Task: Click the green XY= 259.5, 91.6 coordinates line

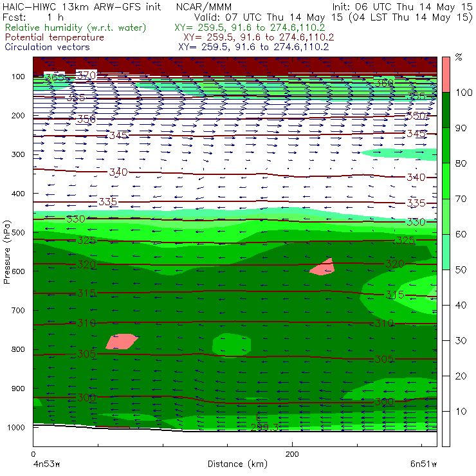Action: click(250, 28)
